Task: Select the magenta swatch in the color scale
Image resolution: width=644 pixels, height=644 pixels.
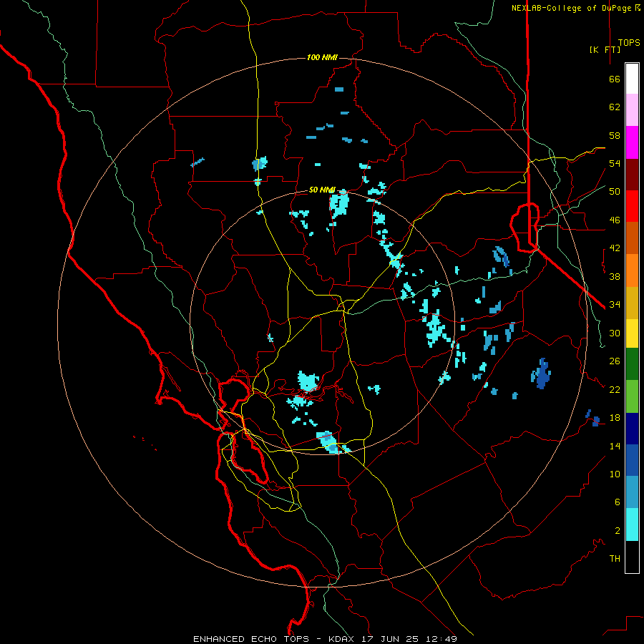Action: click(632, 142)
